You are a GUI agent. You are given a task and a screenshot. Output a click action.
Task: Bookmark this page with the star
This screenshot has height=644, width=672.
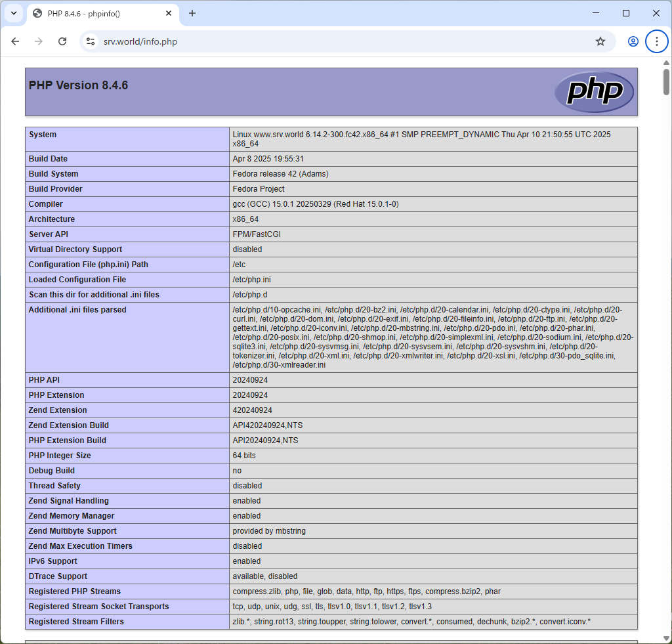600,41
